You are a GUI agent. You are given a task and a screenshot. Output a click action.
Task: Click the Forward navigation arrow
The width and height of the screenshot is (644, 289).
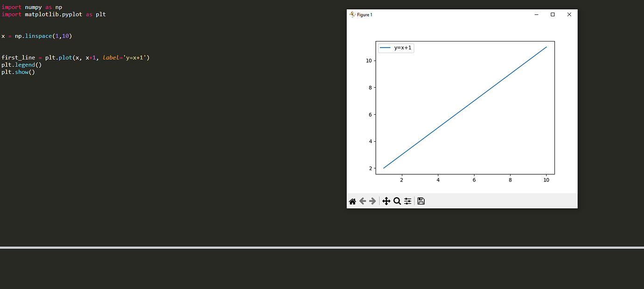(x=372, y=201)
